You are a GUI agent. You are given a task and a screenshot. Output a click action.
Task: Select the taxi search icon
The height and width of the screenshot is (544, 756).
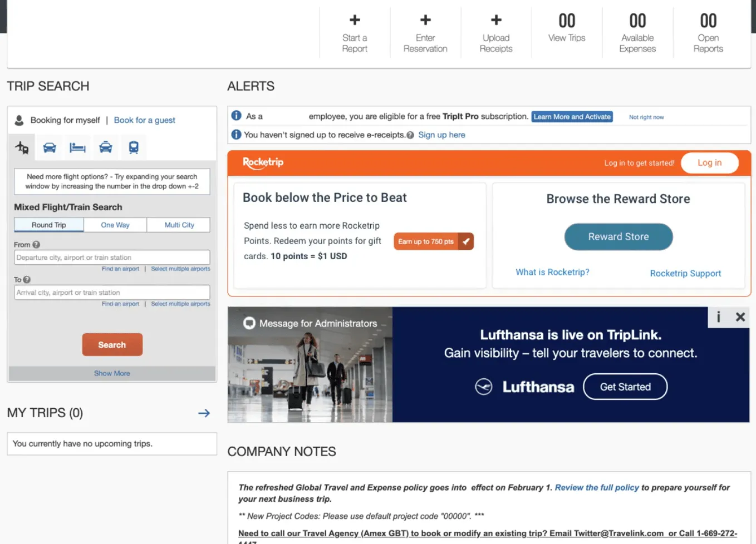[106, 147]
